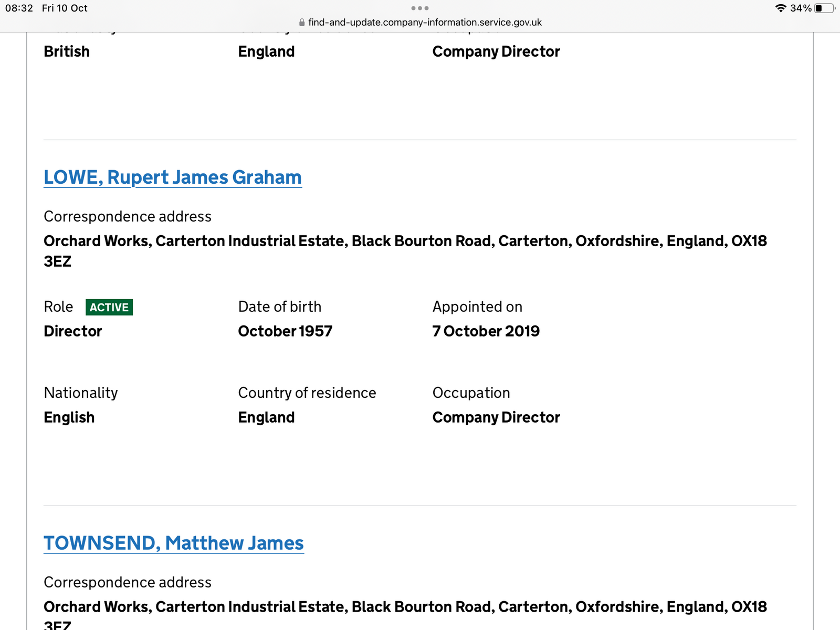Tap the Wi-Fi status icon
840x630 pixels.
point(780,8)
